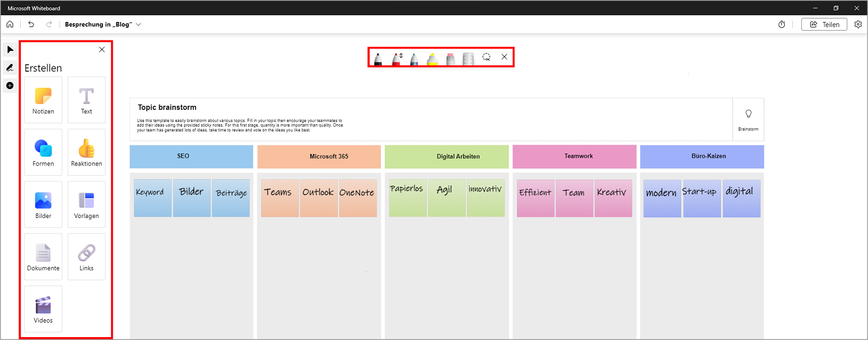Select the pink Team sticky note
Screen dimensions: 868x340
(575, 198)
